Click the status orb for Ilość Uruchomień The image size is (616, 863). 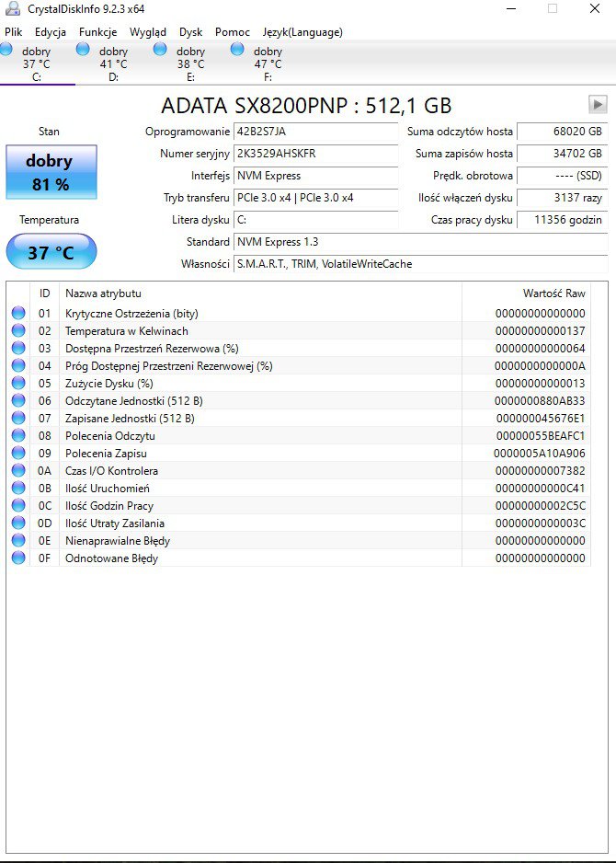pos(18,489)
